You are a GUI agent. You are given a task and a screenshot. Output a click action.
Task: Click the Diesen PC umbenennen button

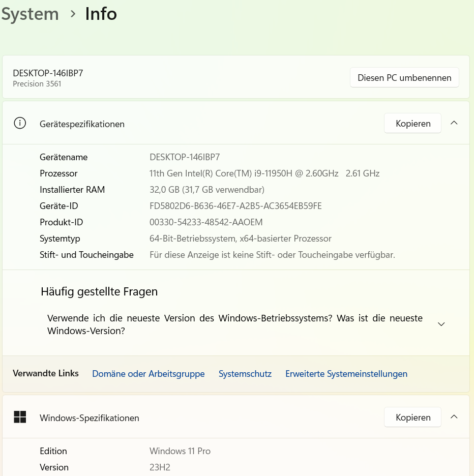click(x=404, y=77)
